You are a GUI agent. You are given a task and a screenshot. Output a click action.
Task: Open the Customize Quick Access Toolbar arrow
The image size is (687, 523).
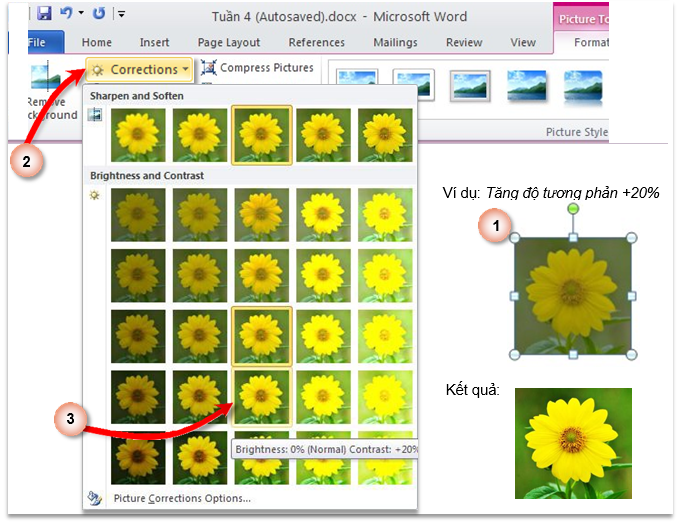click(x=122, y=14)
